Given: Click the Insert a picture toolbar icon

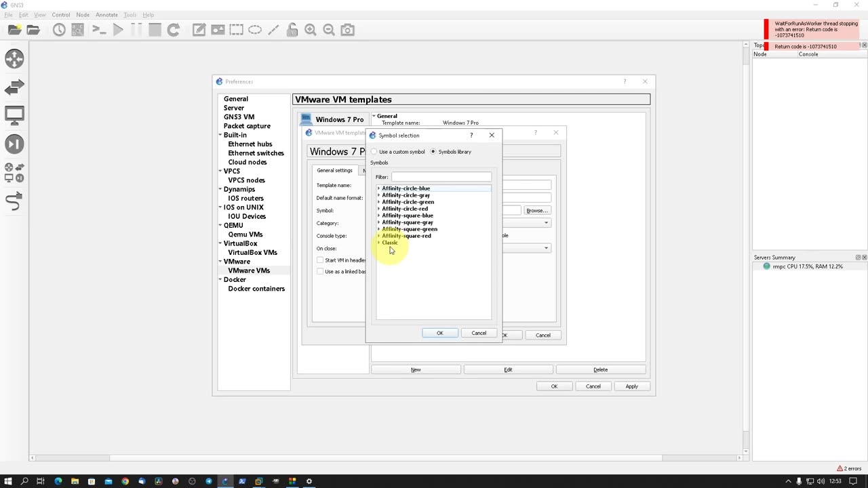Looking at the screenshot, I should click(218, 30).
